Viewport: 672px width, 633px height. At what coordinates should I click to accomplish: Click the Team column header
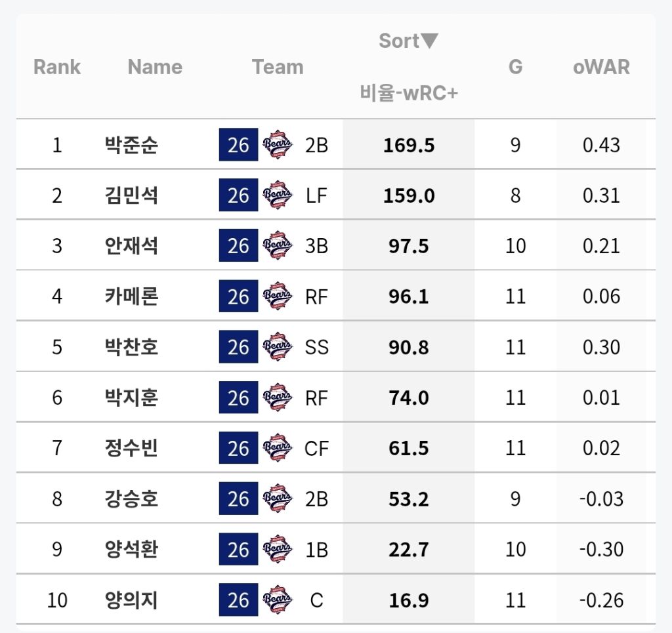[278, 67]
